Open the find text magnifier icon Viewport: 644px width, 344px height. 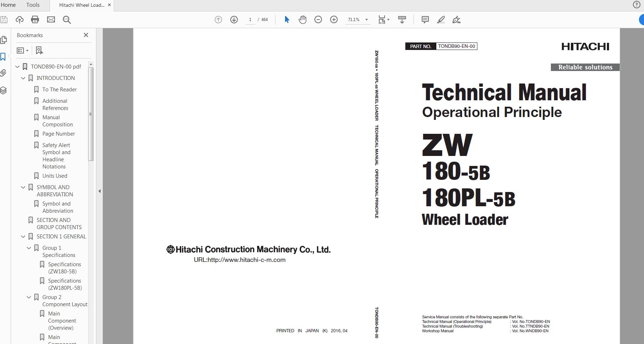[x=67, y=20]
